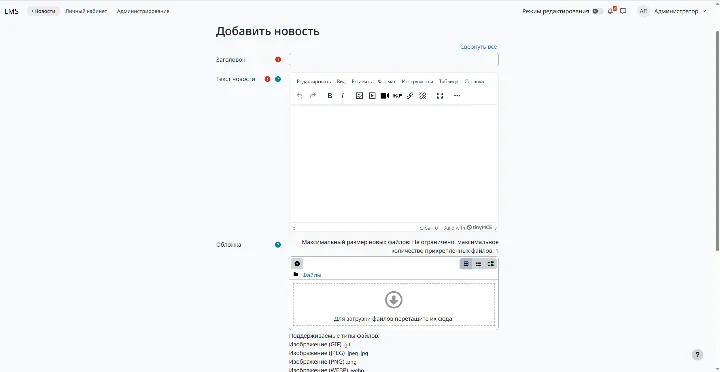
Task: Click the record video camera icon
Action: pos(385,96)
